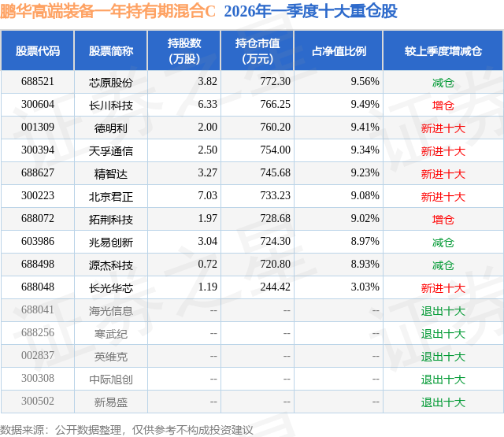Click the 增仓 status for 拓荆科技
504x437 pixels.
coord(443,220)
